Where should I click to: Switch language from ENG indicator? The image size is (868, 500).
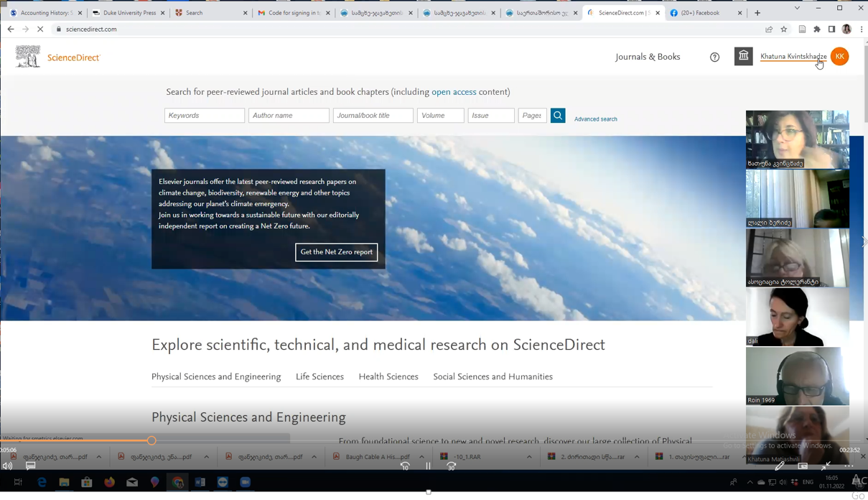click(808, 482)
